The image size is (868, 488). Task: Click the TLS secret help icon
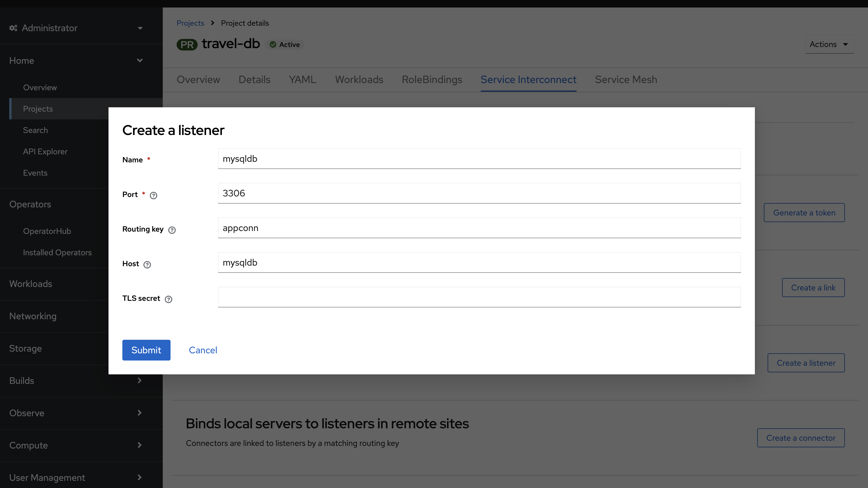coord(169,299)
